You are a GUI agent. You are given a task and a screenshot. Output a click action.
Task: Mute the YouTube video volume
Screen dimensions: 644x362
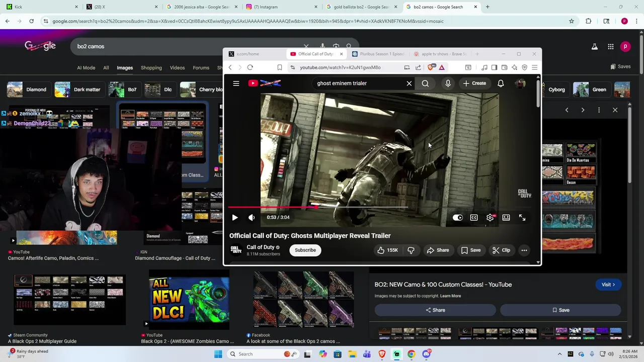point(252,217)
